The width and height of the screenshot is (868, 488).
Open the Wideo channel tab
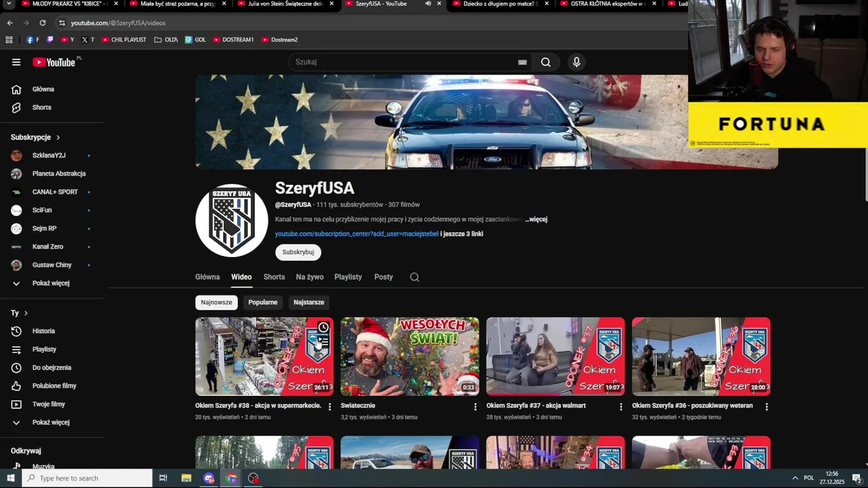pyautogui.click(x=241, y=277)
